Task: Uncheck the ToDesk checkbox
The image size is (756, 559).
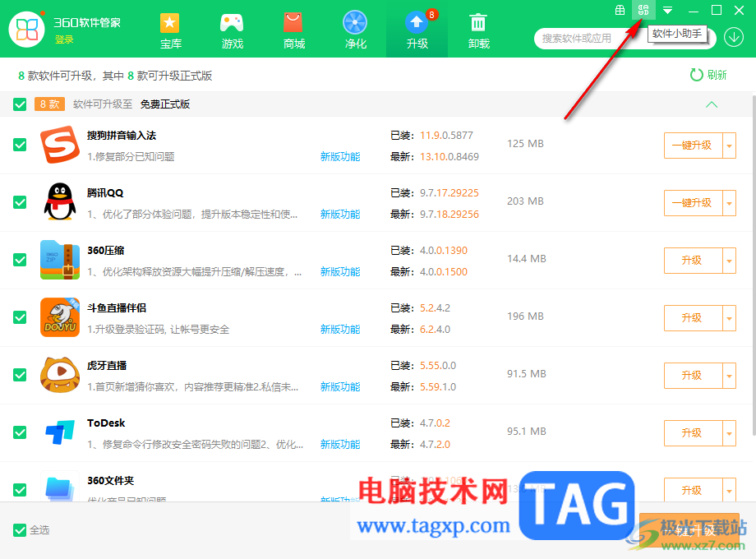Action: (x=20, y=432)
